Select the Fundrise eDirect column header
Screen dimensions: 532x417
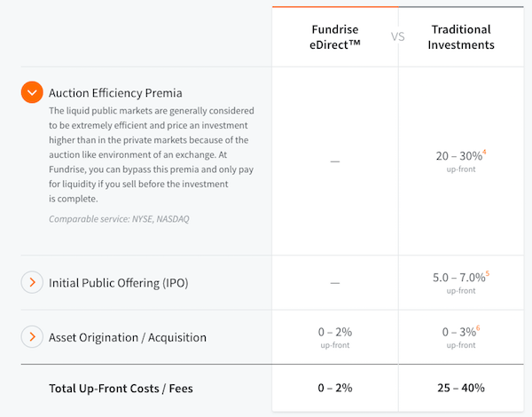[x=335, y=36]
